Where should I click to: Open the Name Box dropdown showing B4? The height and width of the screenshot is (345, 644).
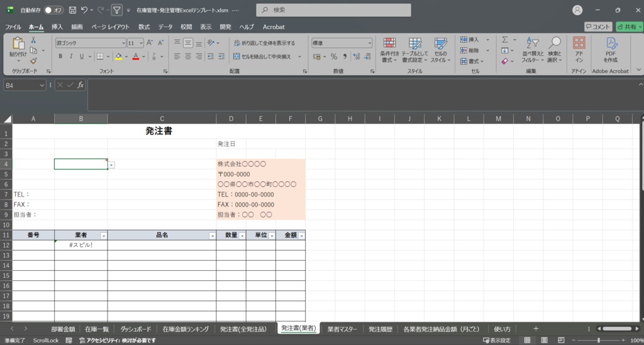[x=42, y=85]
